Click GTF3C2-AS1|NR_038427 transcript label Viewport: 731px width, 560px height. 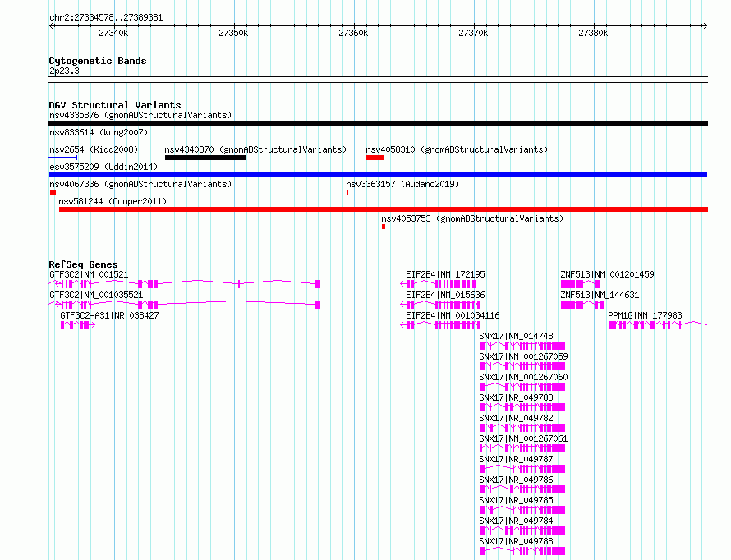(x=109, y=315)
